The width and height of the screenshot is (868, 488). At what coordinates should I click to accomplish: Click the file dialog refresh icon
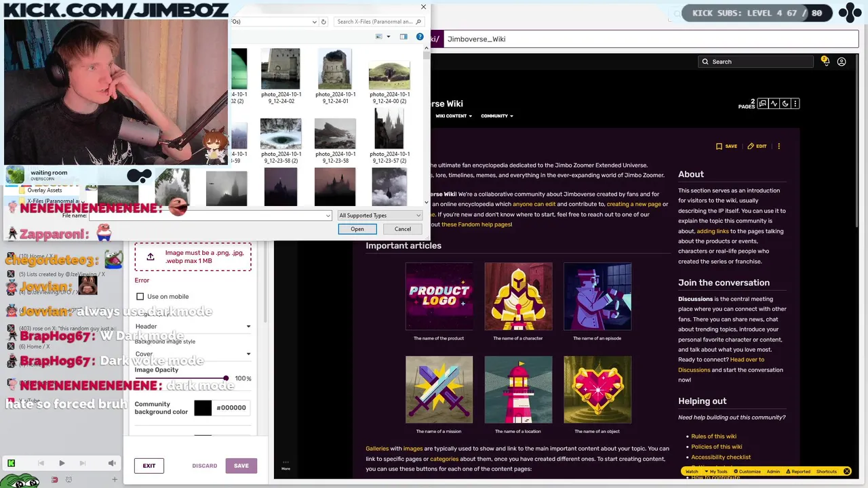tap(323, 22)
